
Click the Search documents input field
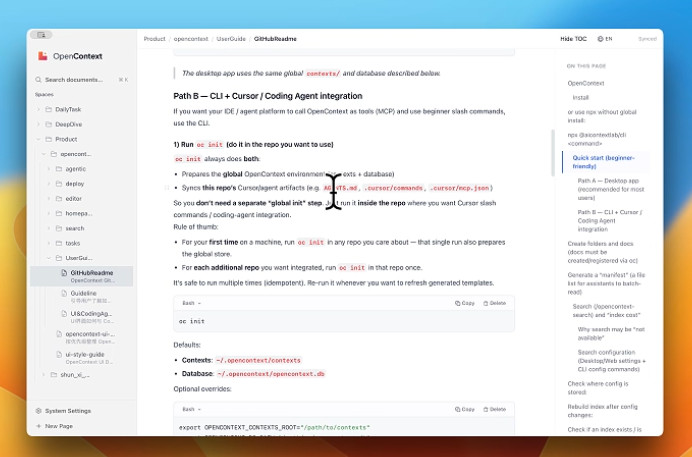click(82, 80)
